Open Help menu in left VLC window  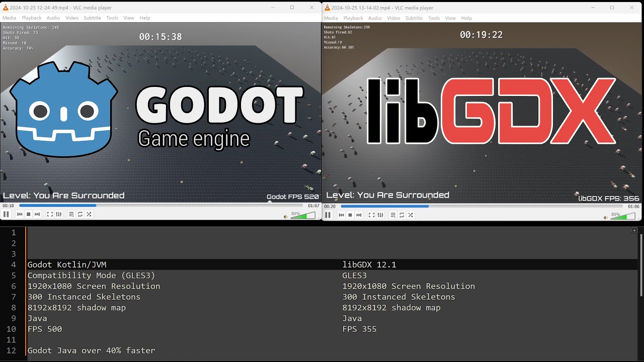point(145,18)
